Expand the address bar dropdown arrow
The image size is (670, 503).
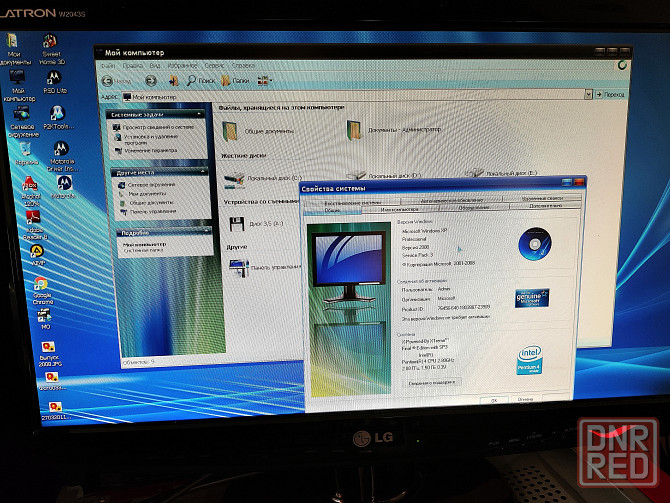click(x=588, y=94)
